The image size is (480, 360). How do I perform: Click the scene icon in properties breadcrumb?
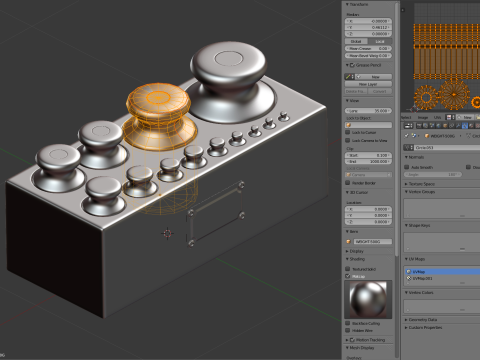[x=414, y=136]
